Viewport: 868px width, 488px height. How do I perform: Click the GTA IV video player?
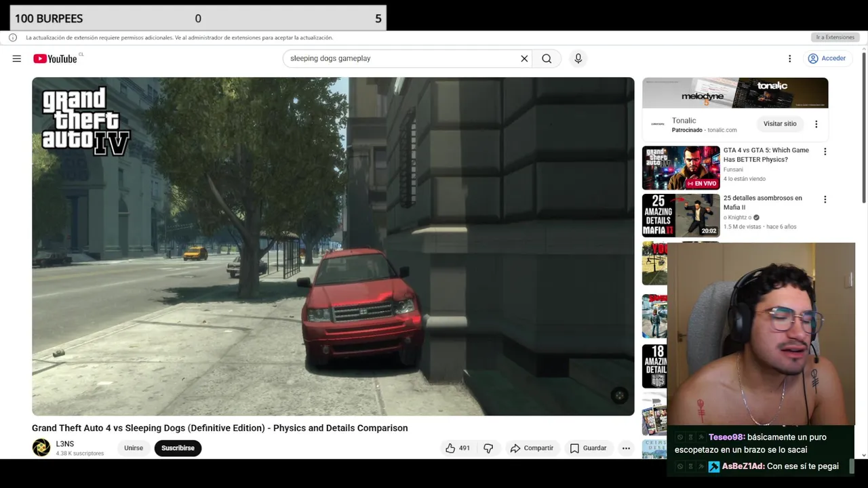coord(333,246)
